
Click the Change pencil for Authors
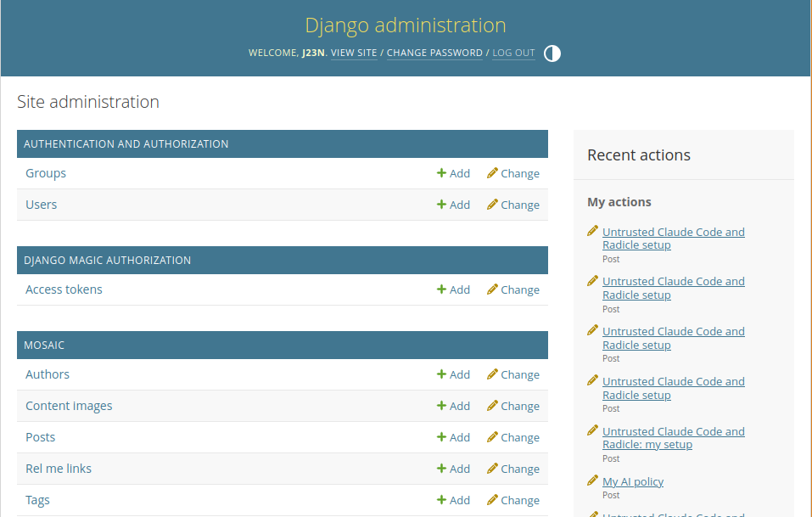492,374
